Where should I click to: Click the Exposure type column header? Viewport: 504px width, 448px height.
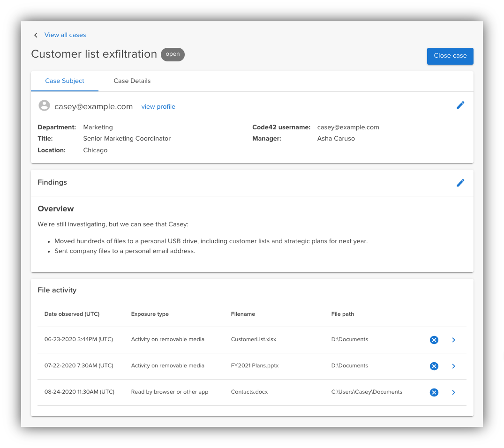[x=150, y=314]
